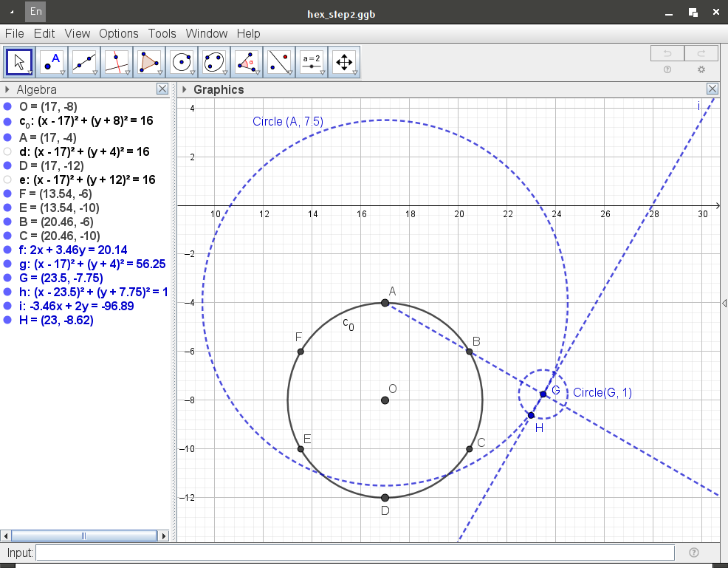Expand the Graphics style bar triangle
728x568 pixels.
point(184,89)
